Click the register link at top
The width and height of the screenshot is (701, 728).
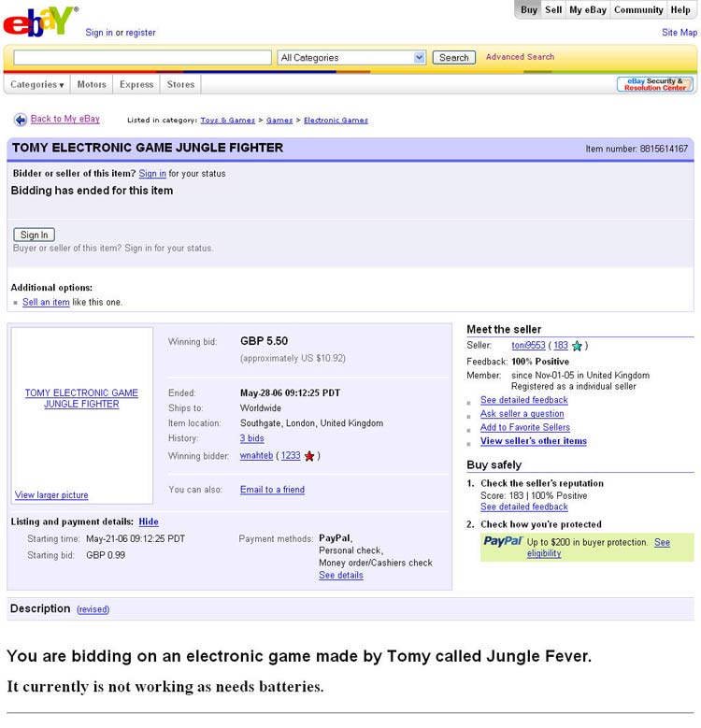140,33
